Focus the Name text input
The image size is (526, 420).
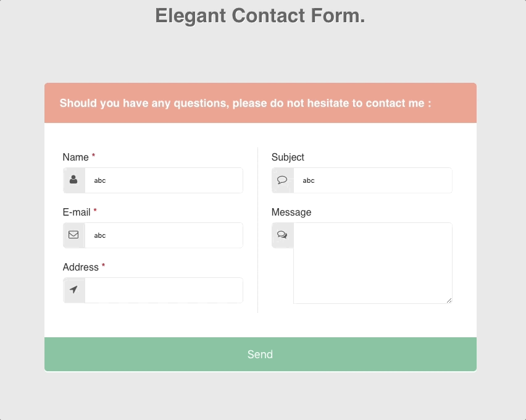point(164,180)
